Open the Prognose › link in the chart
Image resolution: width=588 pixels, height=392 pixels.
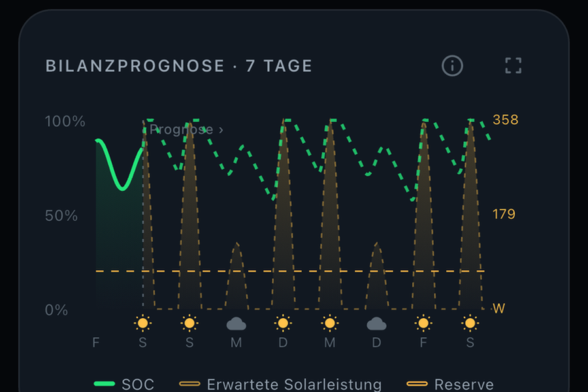tap(186, 130)
